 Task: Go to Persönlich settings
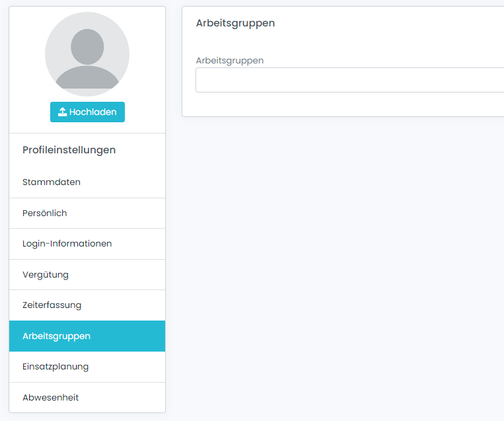pos(45,213)
